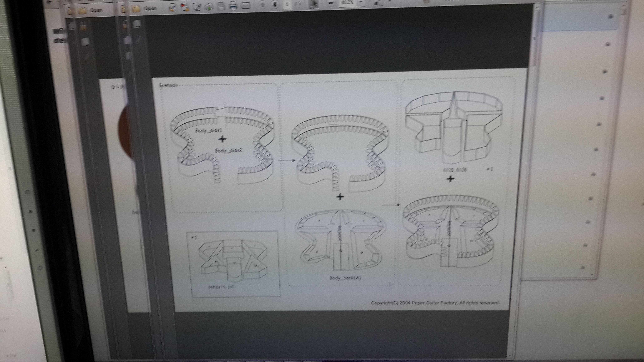Choose the Select tool cursor icon

point(314,4)
